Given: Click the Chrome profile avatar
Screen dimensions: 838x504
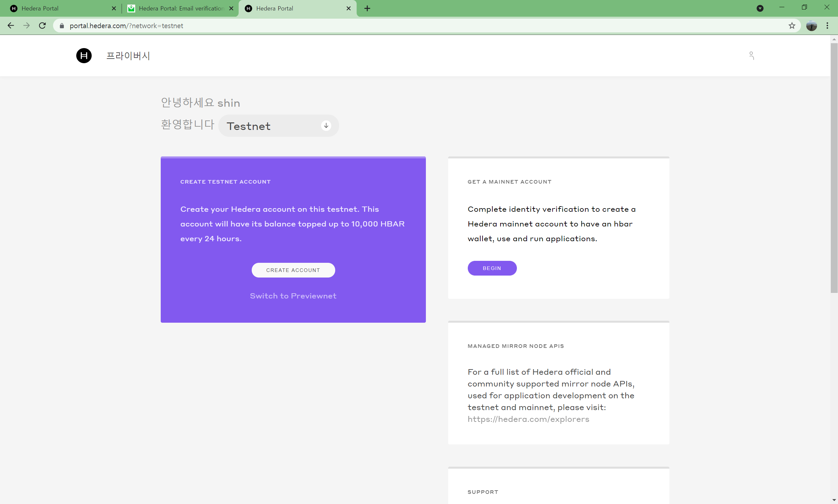Looking at the screenshot, I should click(x=811, y=26).
